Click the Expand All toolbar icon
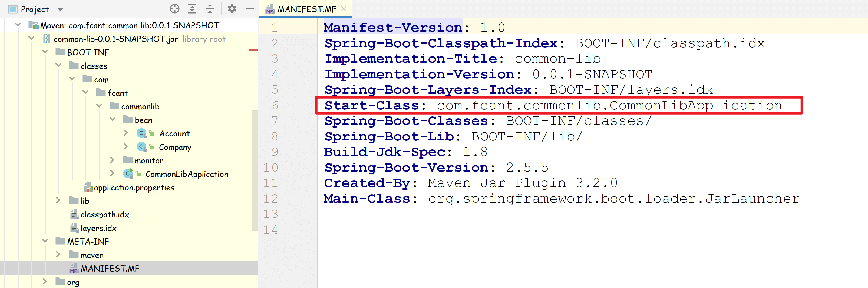Image resolution: width=868 pixels, height=288 pixels. point(192,9)
